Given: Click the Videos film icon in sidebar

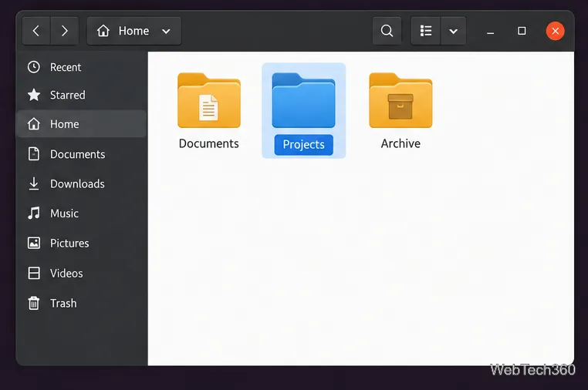Looking at the screenshot, I should click(x=34, y=273).
